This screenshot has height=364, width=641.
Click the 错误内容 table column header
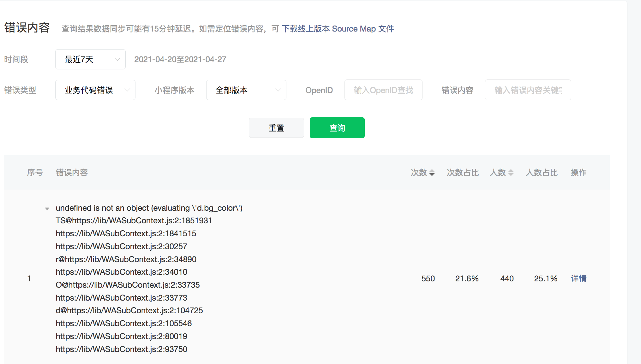[72, 173]
